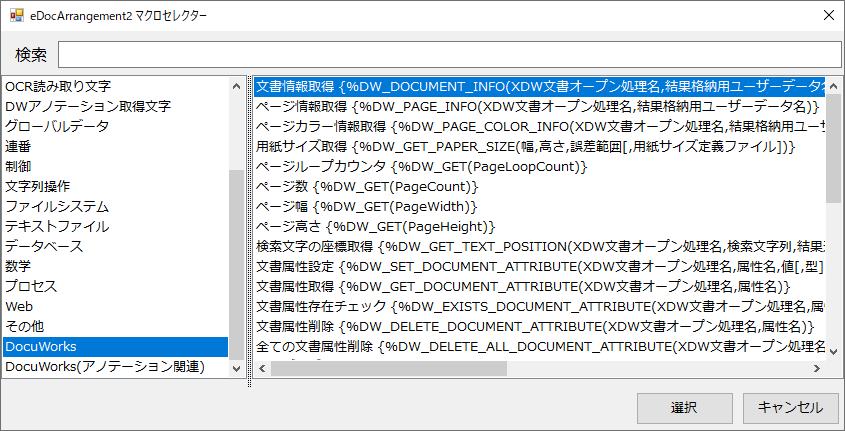Select OCR読み取り文字 category
The image size is (845, 431).
[116, 86]
